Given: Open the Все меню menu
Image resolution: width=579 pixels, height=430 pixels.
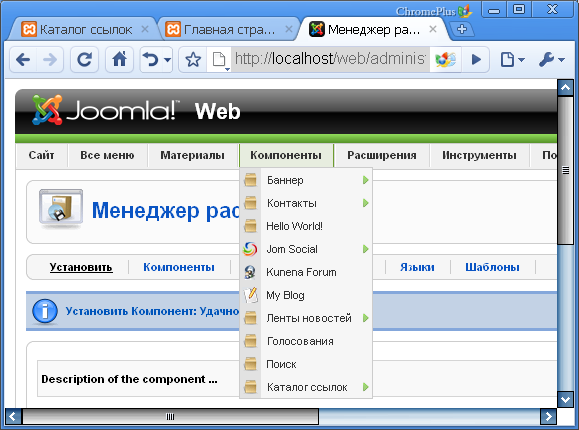Looking at the screenshot, I should 107,155.
